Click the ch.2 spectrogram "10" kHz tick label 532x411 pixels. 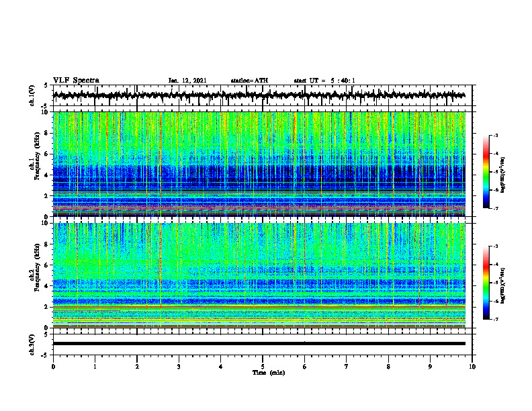pos(46,223)
